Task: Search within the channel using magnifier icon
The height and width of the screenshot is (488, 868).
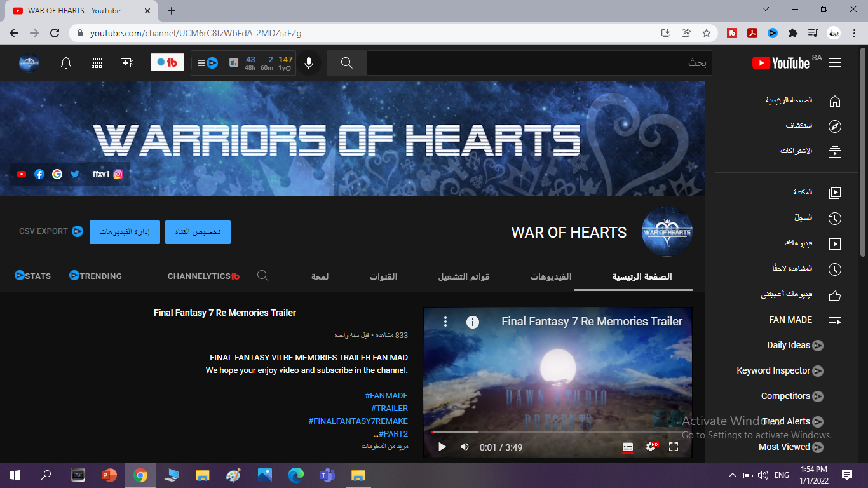Action: (x=262, y=276)
